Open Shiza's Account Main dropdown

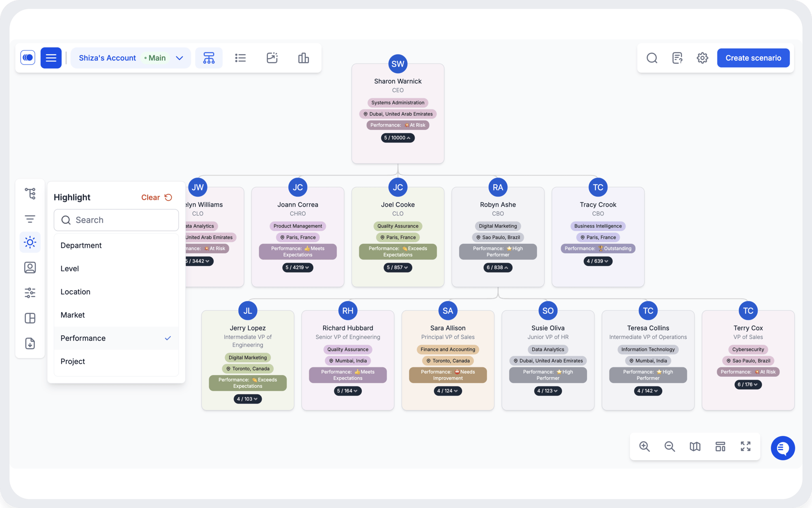pyautogui.click(x=131, y=58)
